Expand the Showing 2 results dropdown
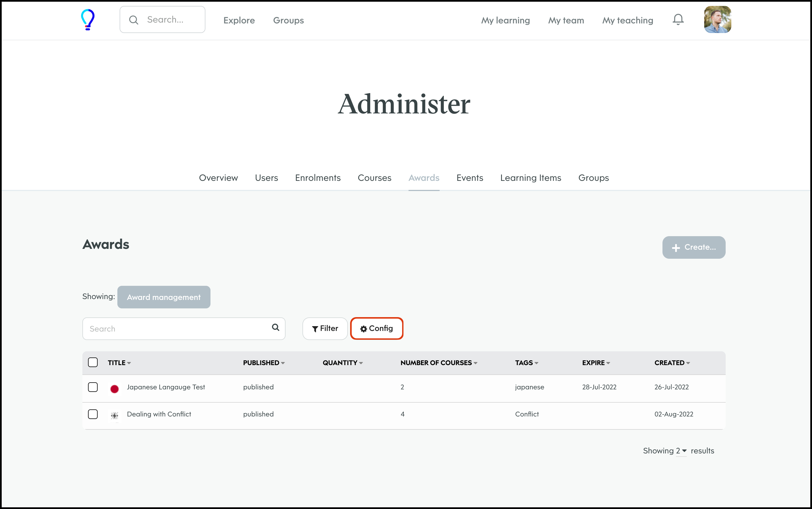Viewport: 812px width, 509px height. [681, 451]
